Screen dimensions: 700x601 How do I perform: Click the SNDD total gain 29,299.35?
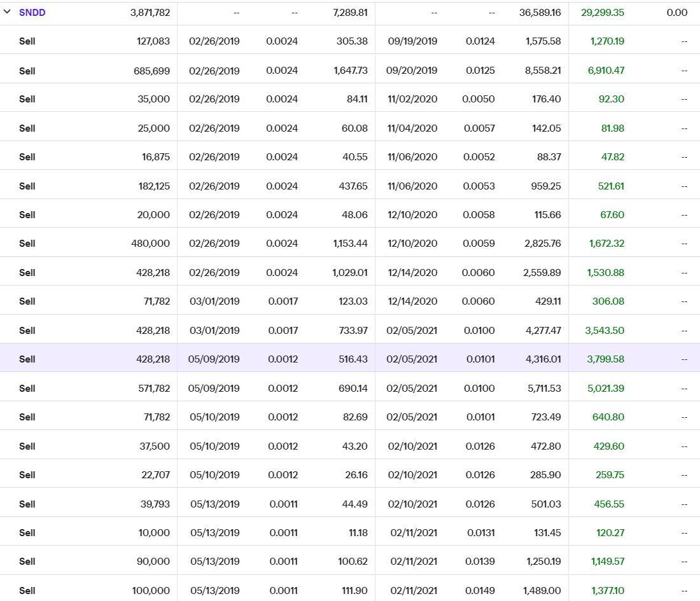[602, 13]
